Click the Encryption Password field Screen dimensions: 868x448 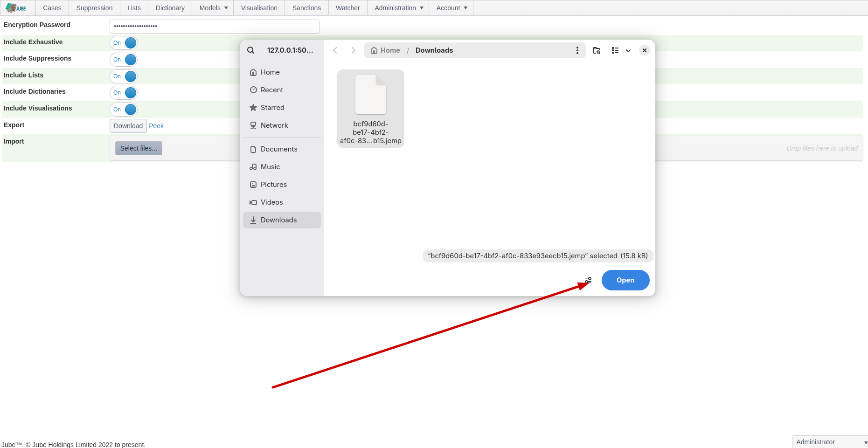click(215, 26)
